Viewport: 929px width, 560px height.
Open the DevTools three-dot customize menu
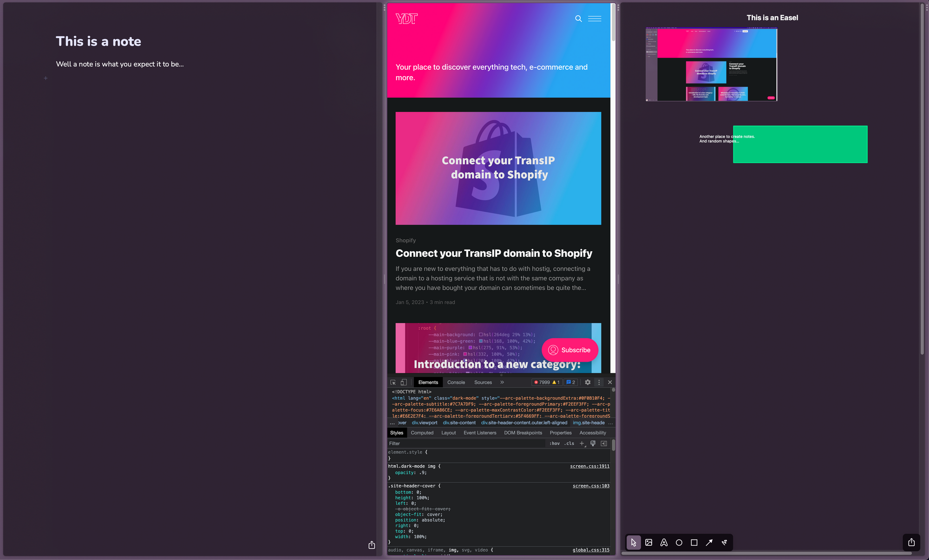(599, 382)
